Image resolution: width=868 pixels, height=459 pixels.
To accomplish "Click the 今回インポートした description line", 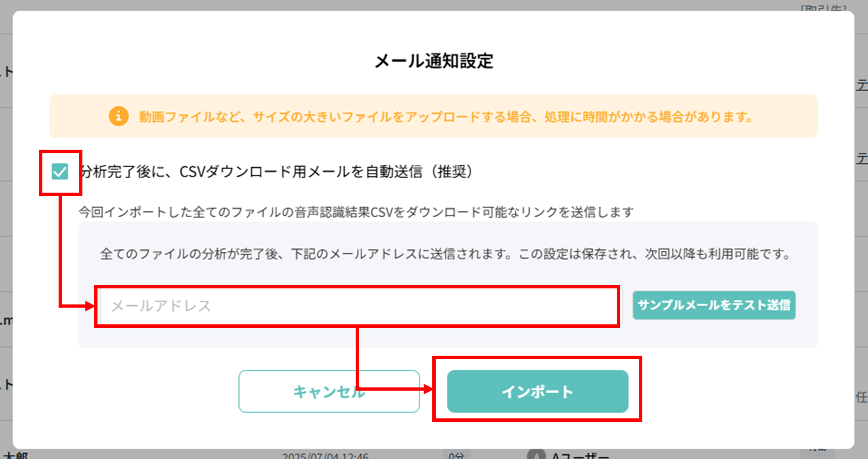I will [x=355, y=212].
